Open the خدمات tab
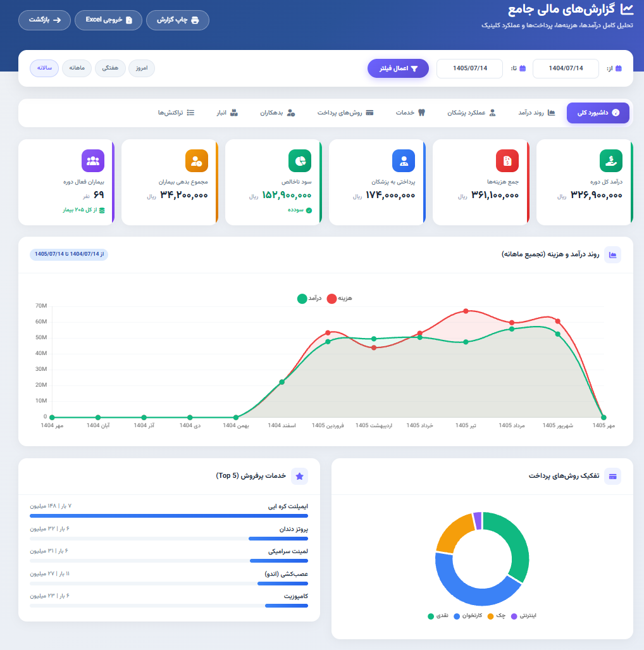The image size is (644, 650). [x=411, y=113]
